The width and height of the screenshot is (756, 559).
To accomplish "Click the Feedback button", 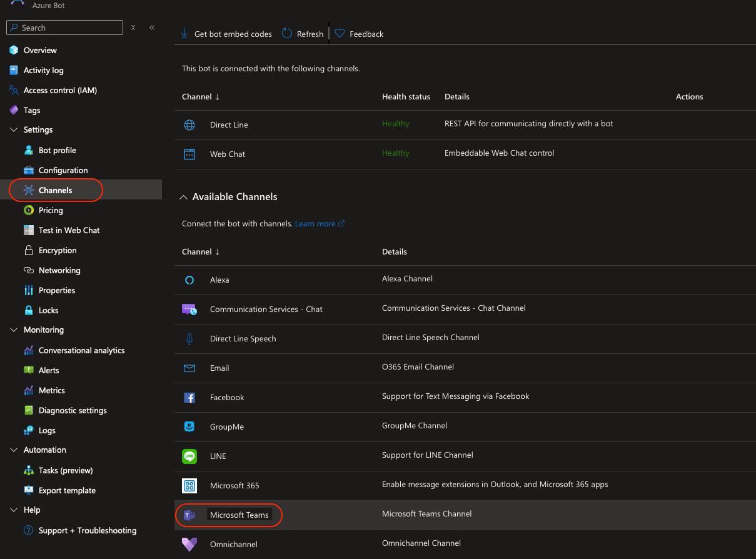I will pyautogui.click(x=359, y=34).
